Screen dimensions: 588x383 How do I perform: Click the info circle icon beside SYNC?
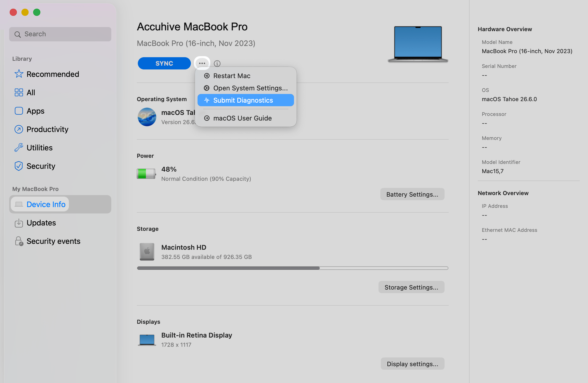[217, 63]
